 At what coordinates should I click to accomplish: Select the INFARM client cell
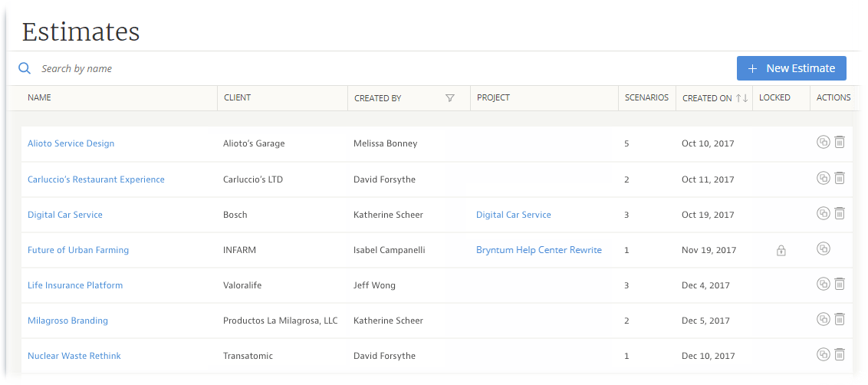click(240, 250)
